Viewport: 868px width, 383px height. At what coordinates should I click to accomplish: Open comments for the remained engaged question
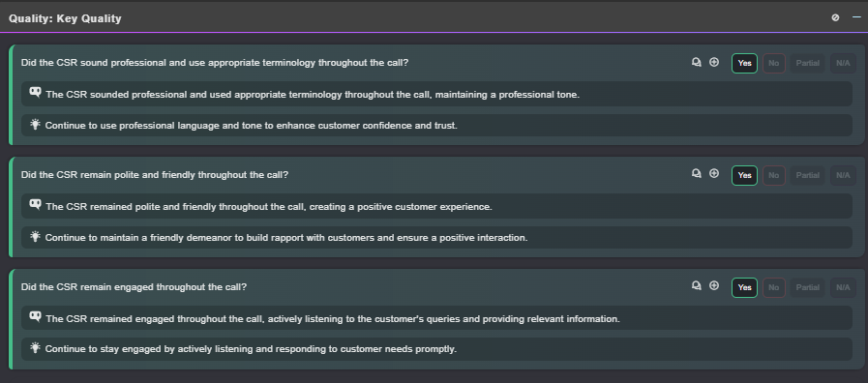(x=697, y=286)
